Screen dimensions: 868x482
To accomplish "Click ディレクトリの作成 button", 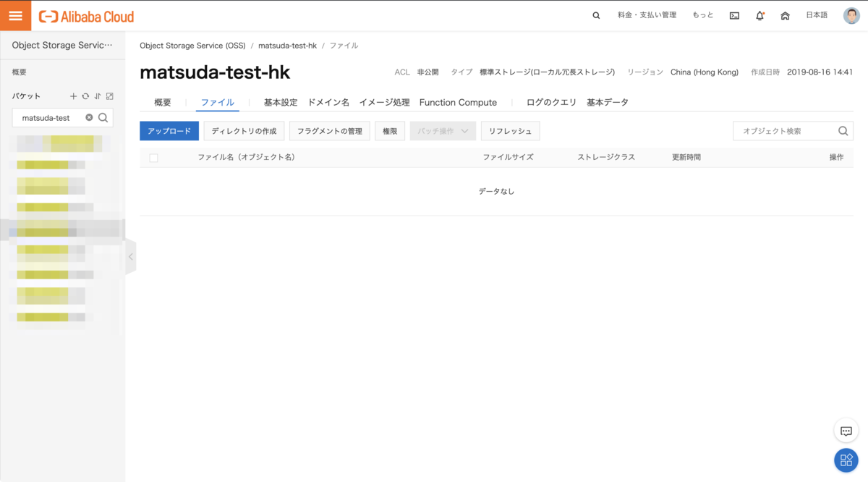I will pos(244,131).
